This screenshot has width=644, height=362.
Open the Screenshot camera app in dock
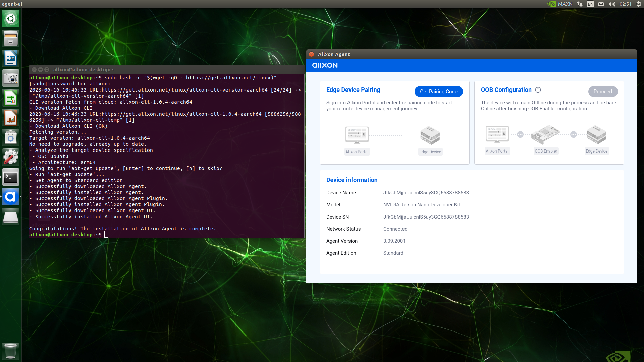click(11, 78)
